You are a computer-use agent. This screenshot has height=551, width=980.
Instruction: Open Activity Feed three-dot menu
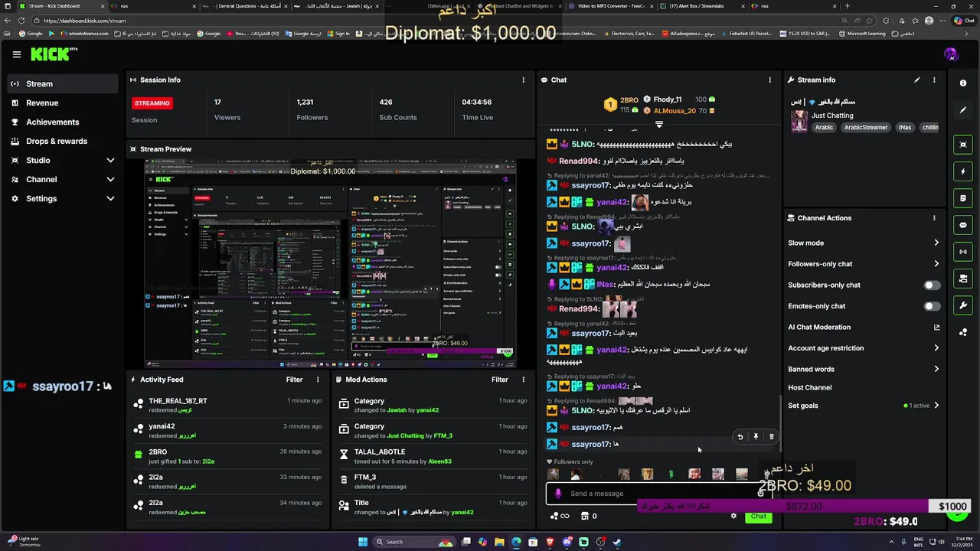318,380
